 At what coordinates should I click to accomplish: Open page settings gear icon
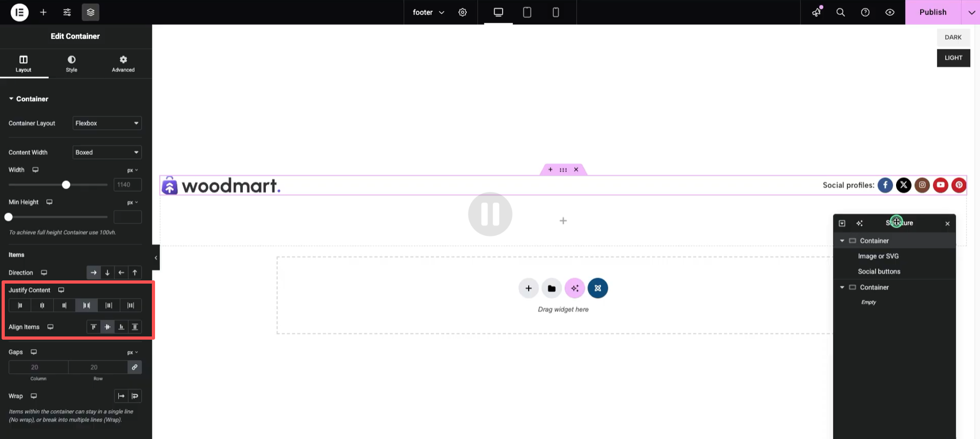462,12
